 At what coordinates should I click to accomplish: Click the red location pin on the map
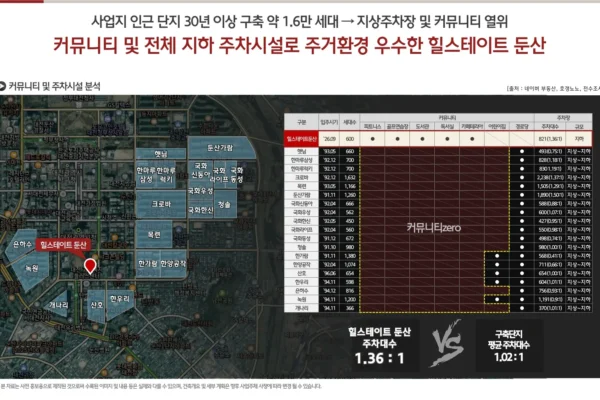click(x=90, y=266)
